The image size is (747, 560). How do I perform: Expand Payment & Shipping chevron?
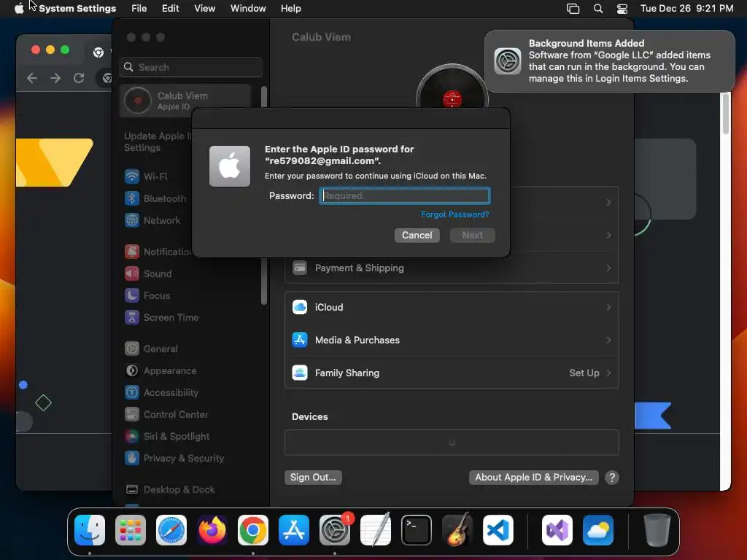pos(608,268)
